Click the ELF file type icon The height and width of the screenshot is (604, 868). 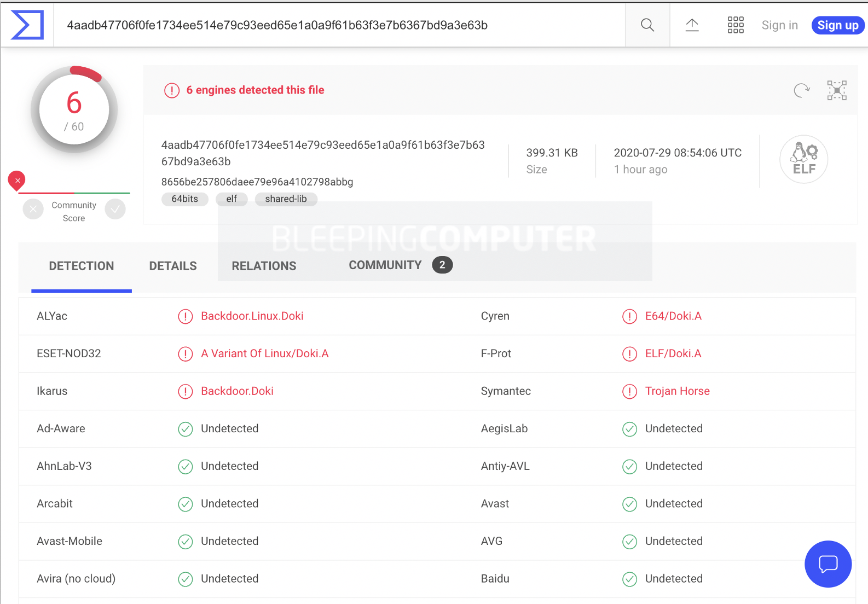click(803, 159)
